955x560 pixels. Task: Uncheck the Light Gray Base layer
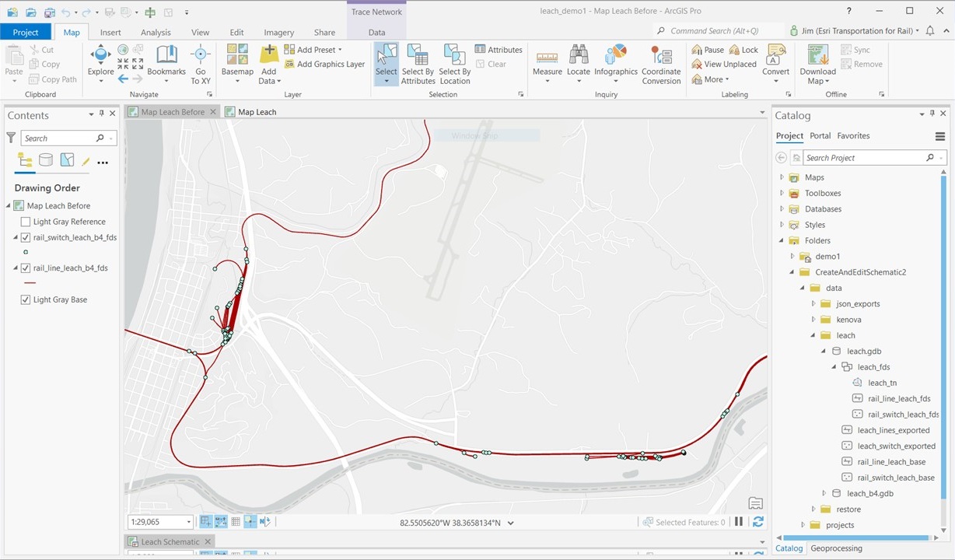(26, 299)
